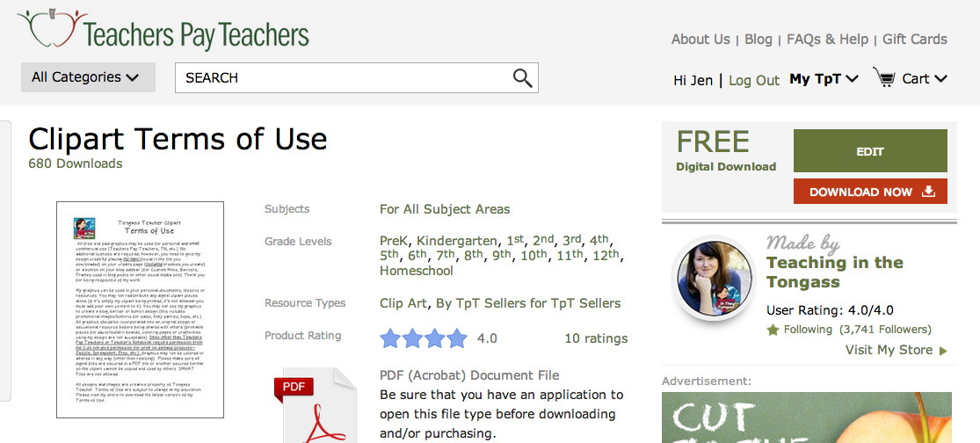Click the Clip Art resource type

[x=403, y=303]
